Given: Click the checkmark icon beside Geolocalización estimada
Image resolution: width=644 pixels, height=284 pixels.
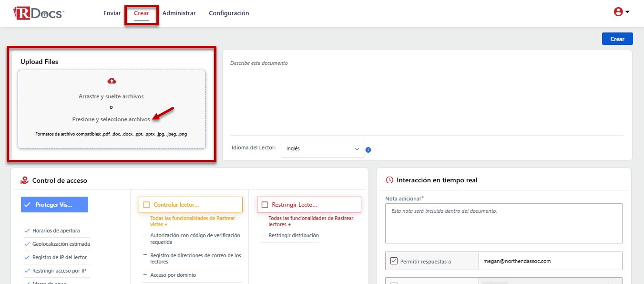Looking at the screenshot, I should pyautogui.click(x=27, y=244).
